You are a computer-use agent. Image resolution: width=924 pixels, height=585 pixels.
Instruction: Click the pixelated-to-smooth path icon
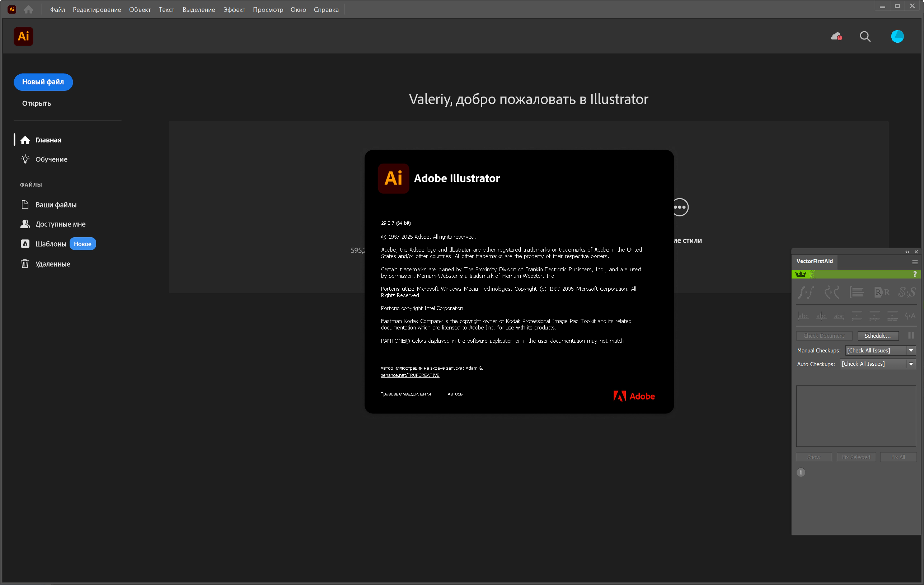(x=806, y=292)
